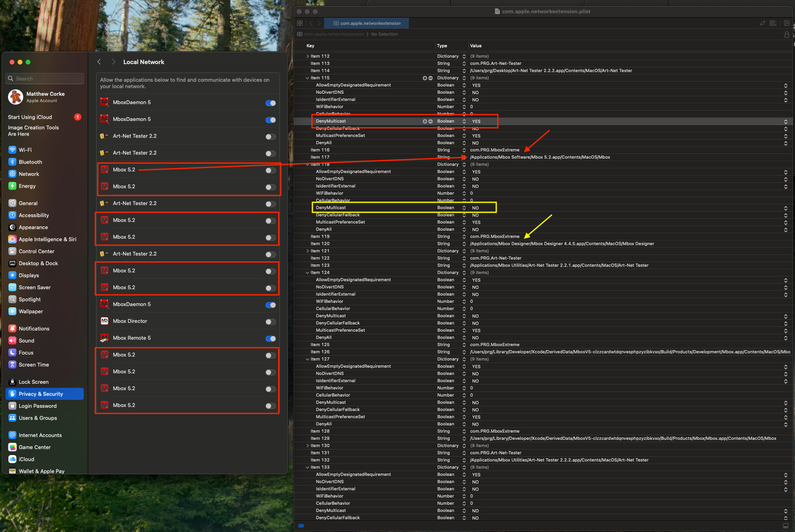Click the Key column header

tap(310, 46)
